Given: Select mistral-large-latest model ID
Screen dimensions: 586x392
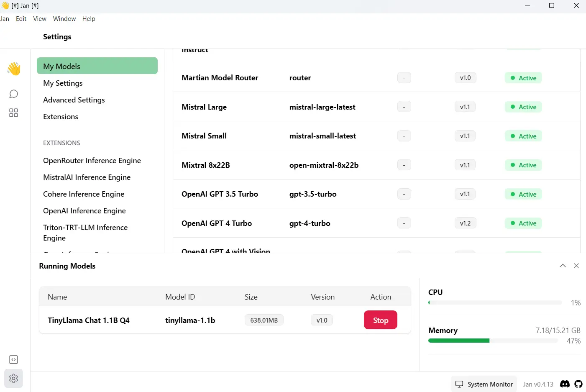Looking at the screenshot, I should pyautogui.click(x=322, y=107).
